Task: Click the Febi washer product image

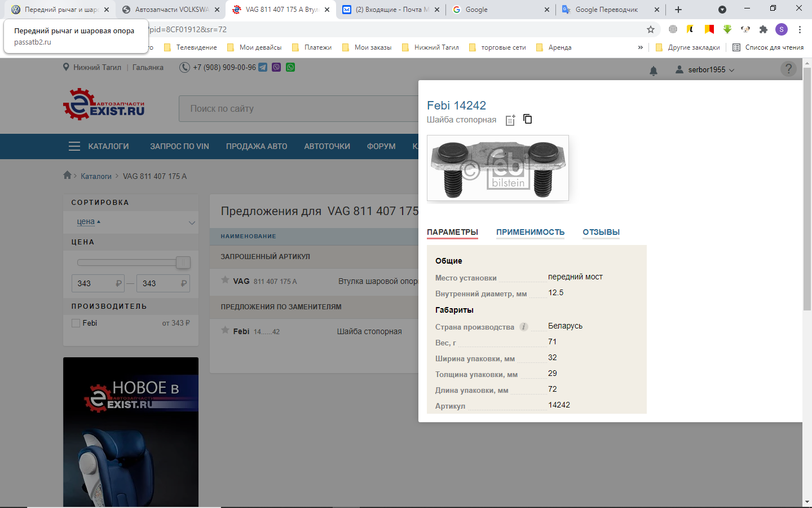Action: (498, 168)
